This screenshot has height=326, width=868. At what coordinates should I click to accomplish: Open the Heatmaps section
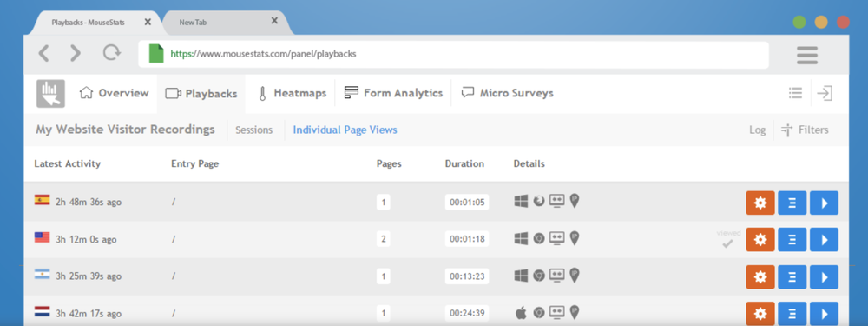(x=293, y=93)
